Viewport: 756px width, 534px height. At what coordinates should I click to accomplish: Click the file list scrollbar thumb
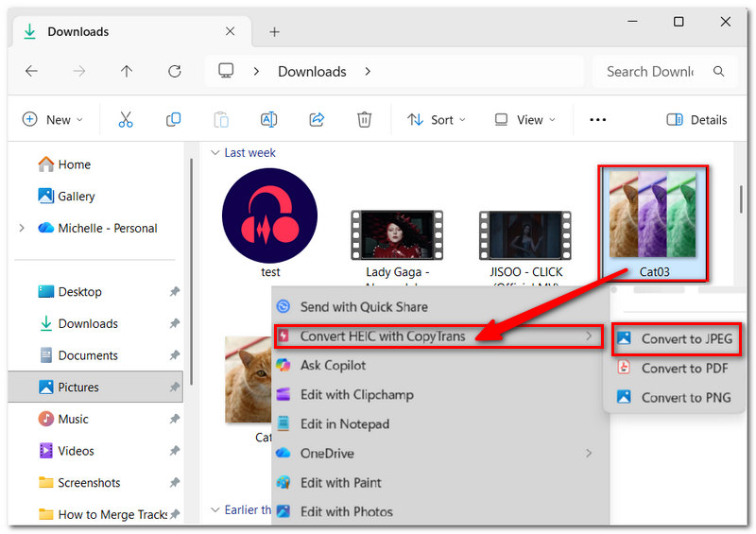tap(741, 198)
